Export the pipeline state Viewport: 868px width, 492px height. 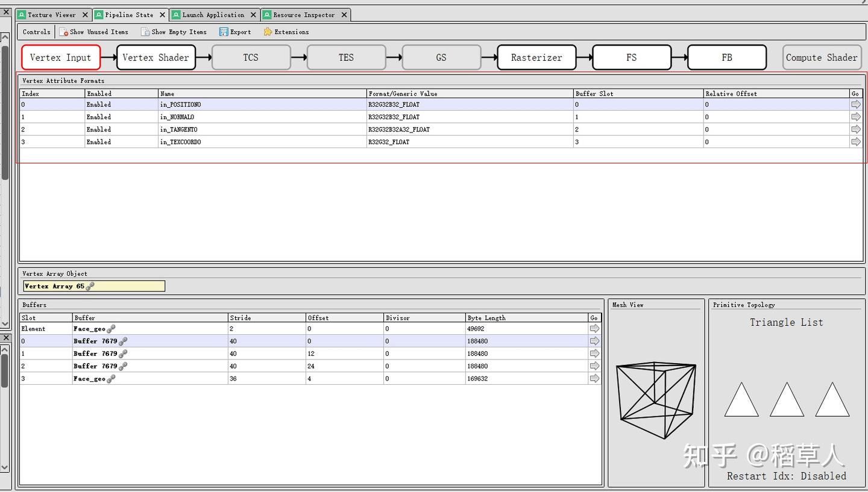[x=235, y=32]
